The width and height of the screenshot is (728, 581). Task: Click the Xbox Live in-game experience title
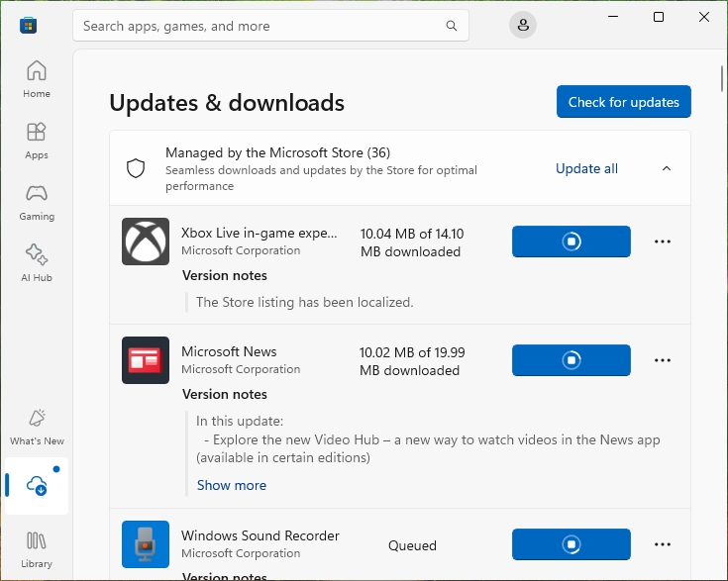[260, 233]
